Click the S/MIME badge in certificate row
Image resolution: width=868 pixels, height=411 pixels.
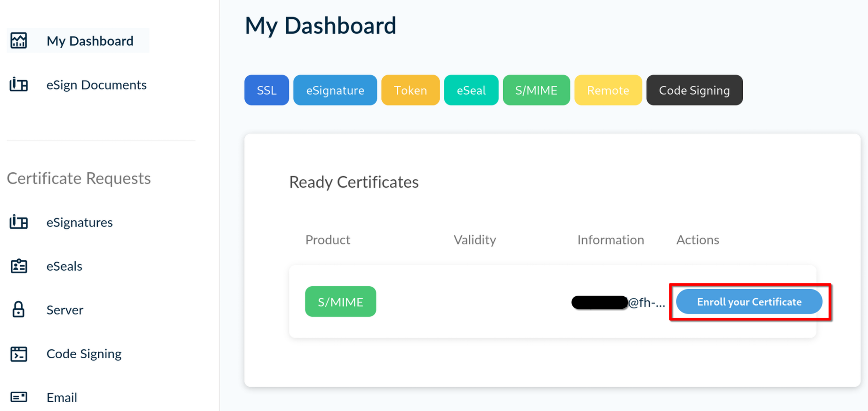coord(340,302)
